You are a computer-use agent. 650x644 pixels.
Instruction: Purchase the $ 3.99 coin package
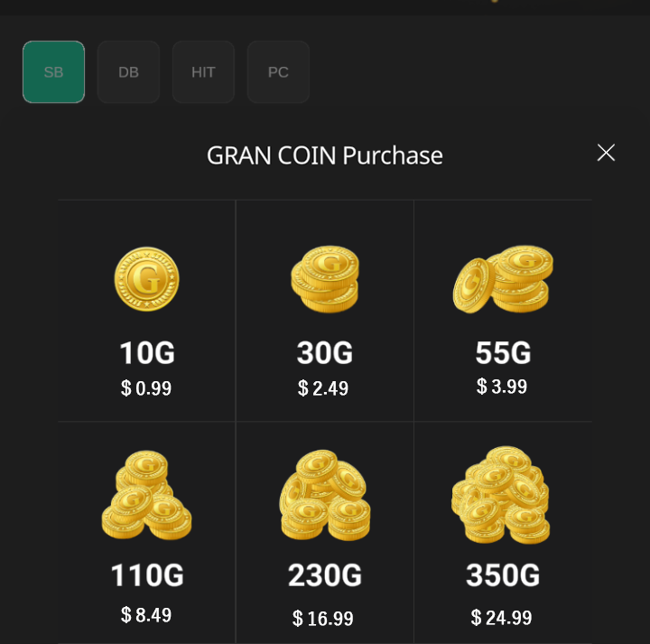(503, 311)
